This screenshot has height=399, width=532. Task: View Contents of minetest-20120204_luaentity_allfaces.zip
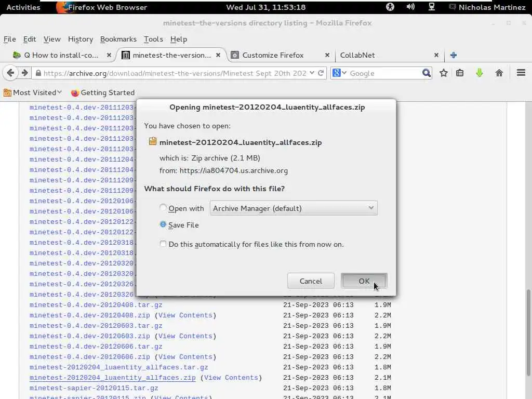[231, 378]
